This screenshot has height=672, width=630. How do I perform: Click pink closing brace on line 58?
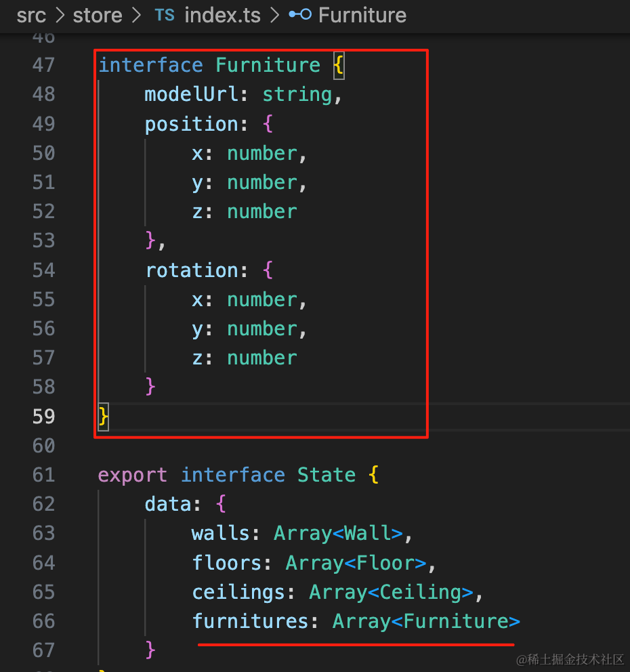(150, 387)
